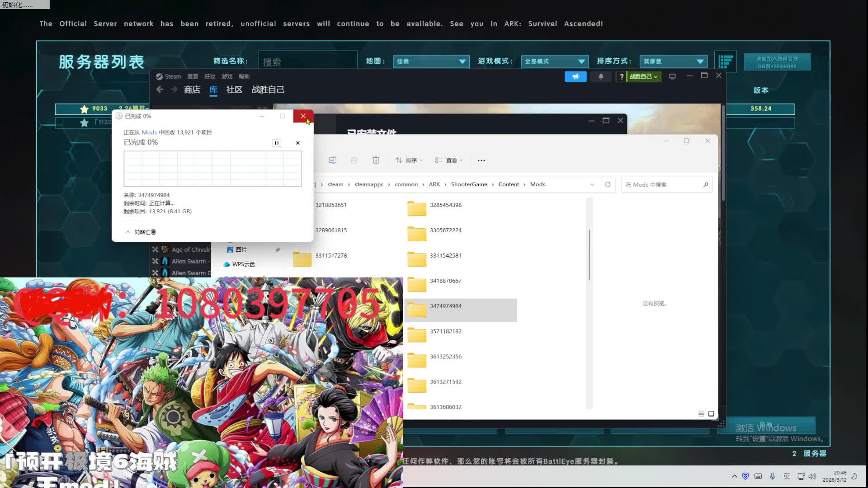
Task: Expand the game mode dropdown
Action: (554, 61)
